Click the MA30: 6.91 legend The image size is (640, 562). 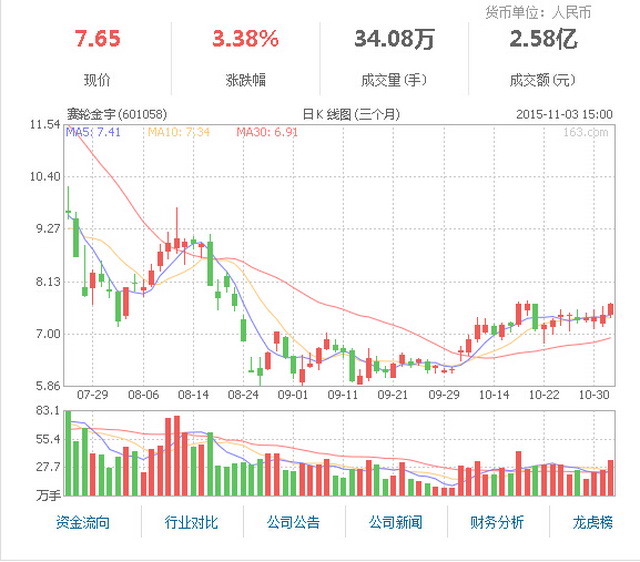[x=267, y=132]
